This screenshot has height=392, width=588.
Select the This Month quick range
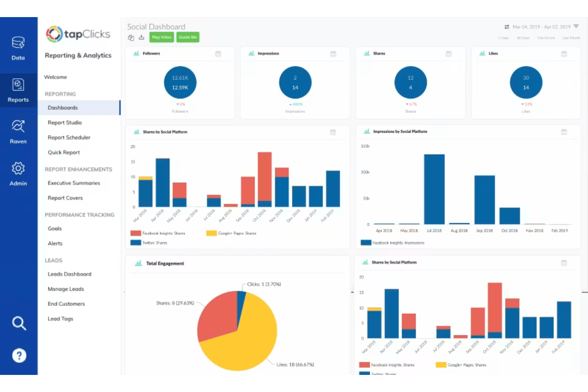click(x=546, y=38)
